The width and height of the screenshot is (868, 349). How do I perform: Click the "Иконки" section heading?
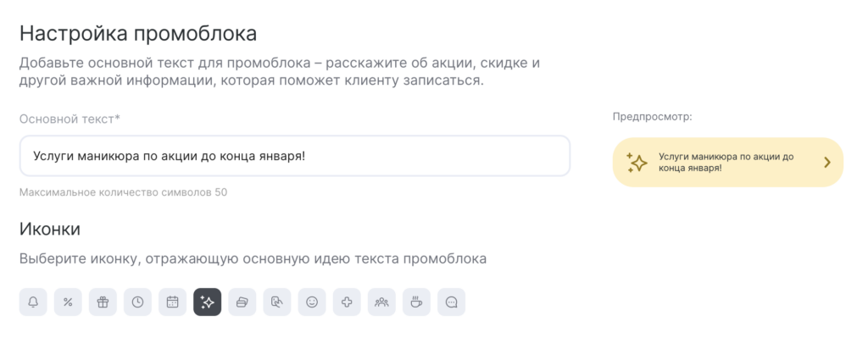pos(50,229)
